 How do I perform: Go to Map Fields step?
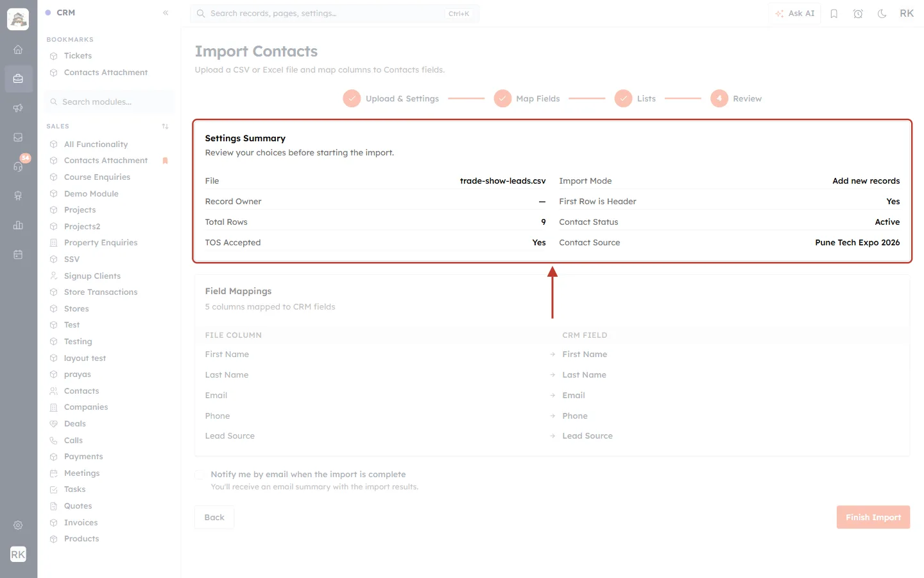tap(527, 98)
